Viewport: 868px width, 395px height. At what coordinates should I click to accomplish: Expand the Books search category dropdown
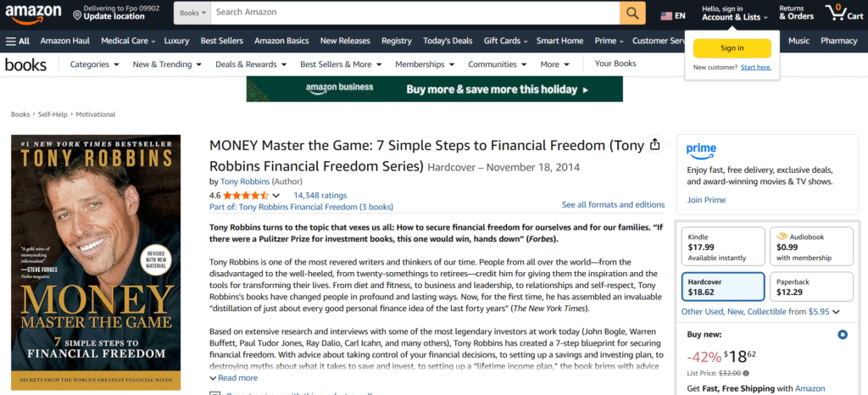(x=191, y=13)
